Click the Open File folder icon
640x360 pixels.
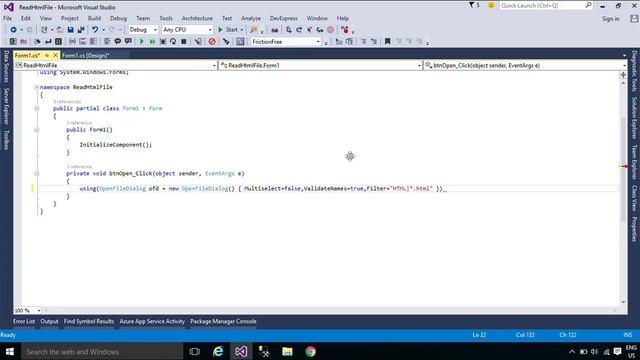pos(60,30)
